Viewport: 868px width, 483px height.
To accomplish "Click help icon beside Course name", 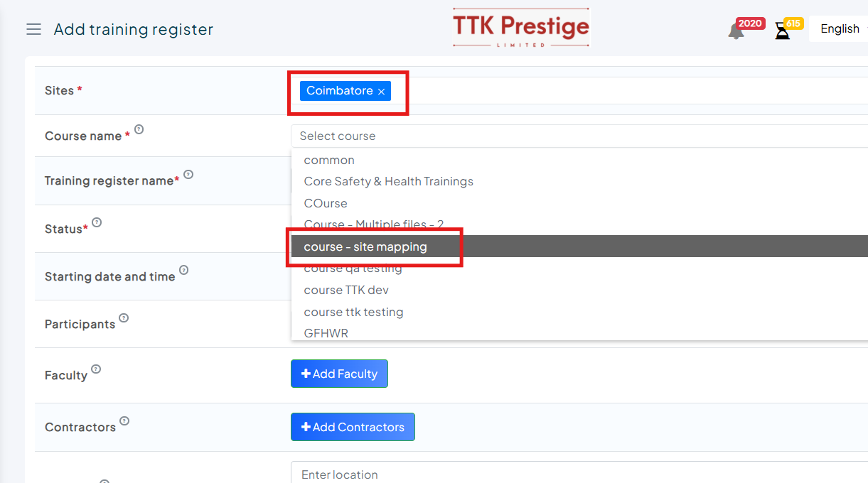I will tap(139, 129).
